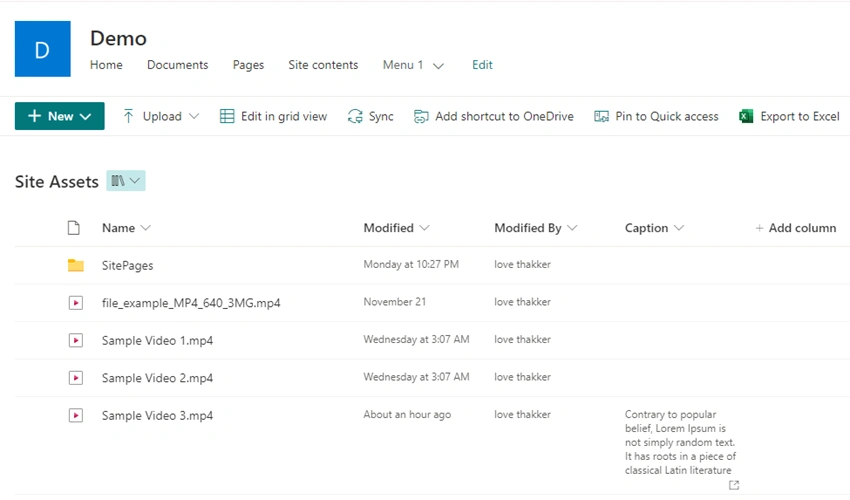Click 'love thakker' in Sample Video 2 row
Viewport: 850px width, 500px height.
click(x=522, y=376)
